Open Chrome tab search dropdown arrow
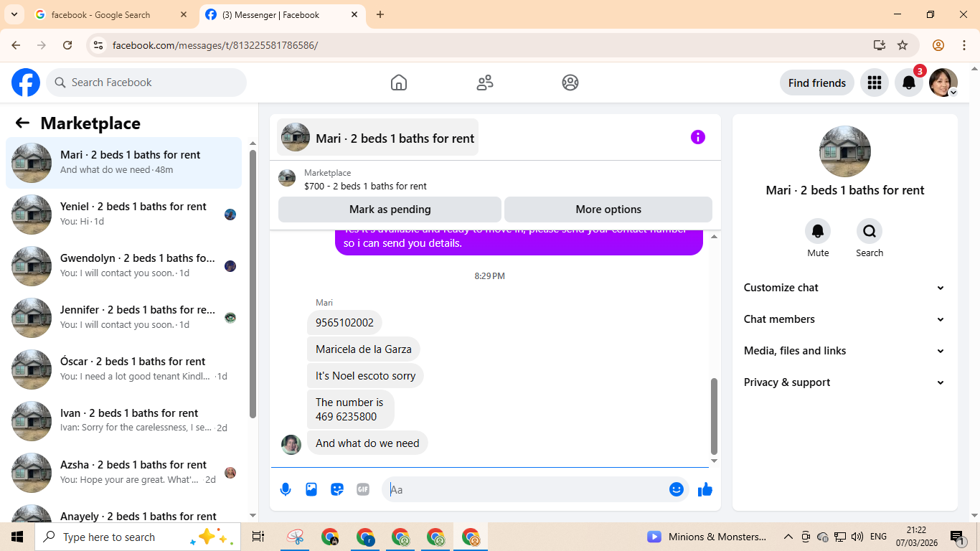The image size is (980, 551). coord(14,14)
